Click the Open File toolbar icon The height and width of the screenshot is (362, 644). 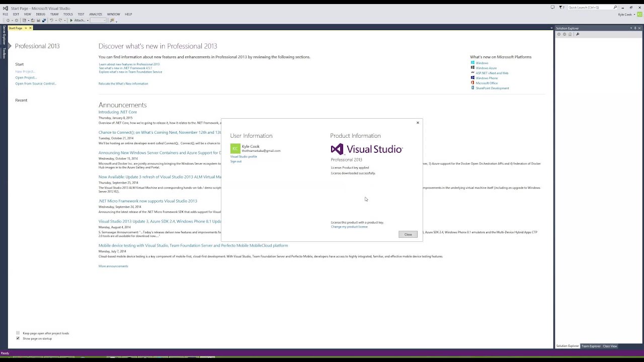pyautogui.click(x=33, y=21)
